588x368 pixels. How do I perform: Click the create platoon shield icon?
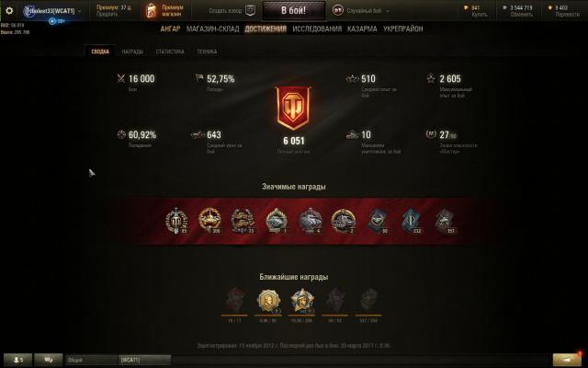point(250,10)
